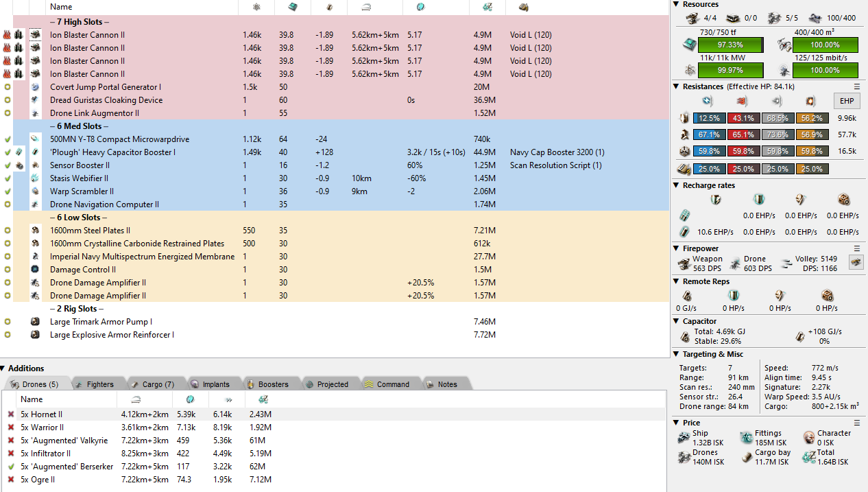Click the 500MN Y-T8 Compact Microwarpdrive icon
This screenshot has width=868, height=492.
[35, 139]
